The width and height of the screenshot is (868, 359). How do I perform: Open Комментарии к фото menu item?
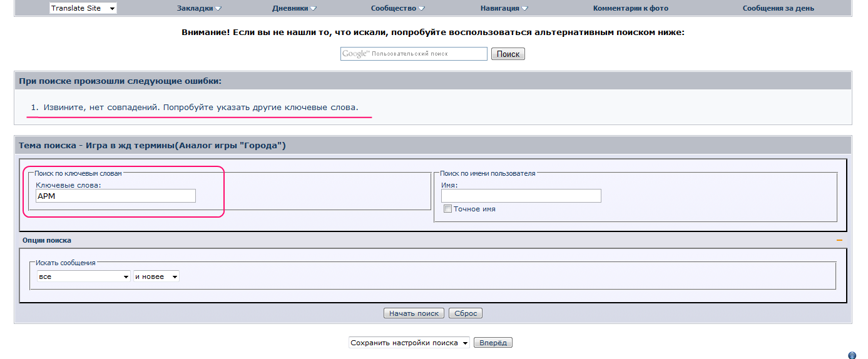(x=630, y=9)
